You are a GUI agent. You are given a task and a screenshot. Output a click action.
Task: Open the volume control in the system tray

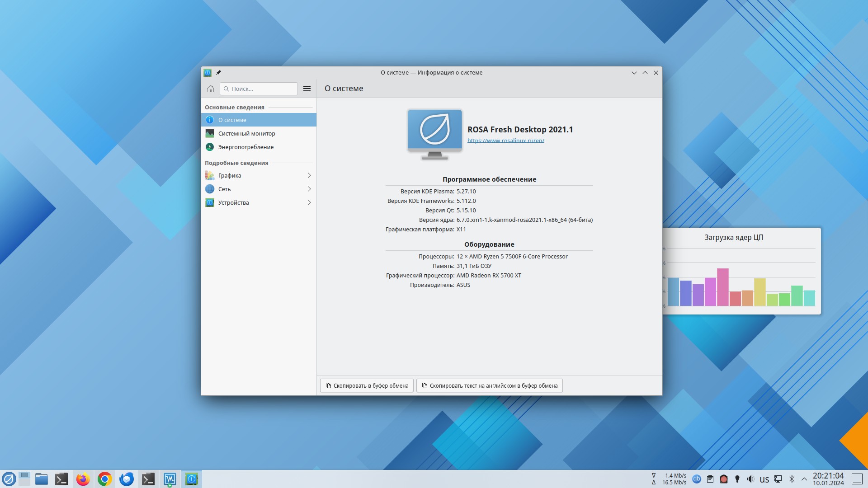point(750,479)
